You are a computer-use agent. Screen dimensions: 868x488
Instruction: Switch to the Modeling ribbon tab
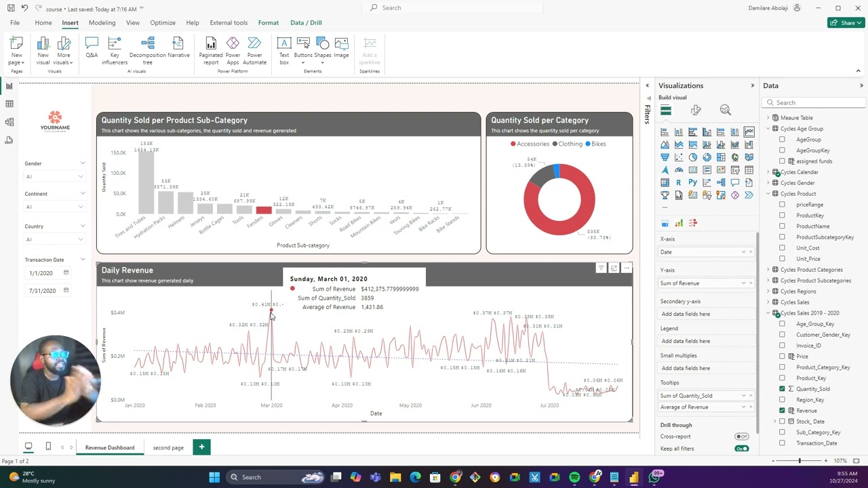coord(102,22)
